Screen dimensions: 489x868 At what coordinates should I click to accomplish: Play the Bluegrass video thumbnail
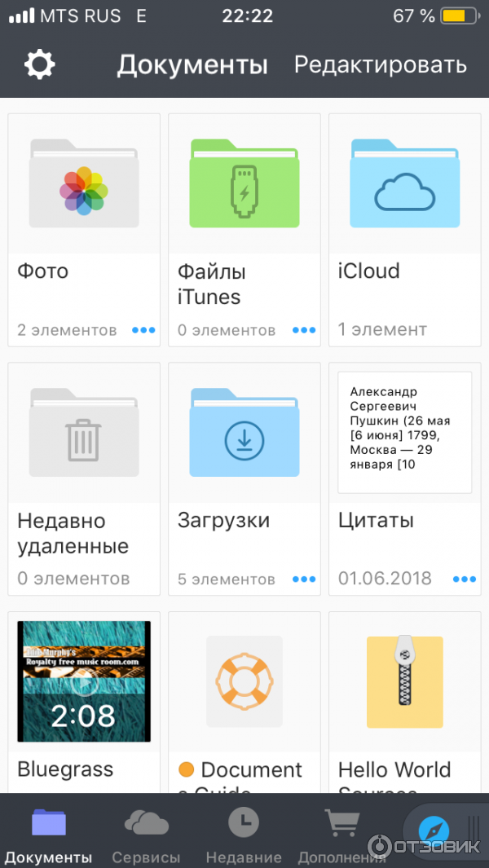pos(84,681)
